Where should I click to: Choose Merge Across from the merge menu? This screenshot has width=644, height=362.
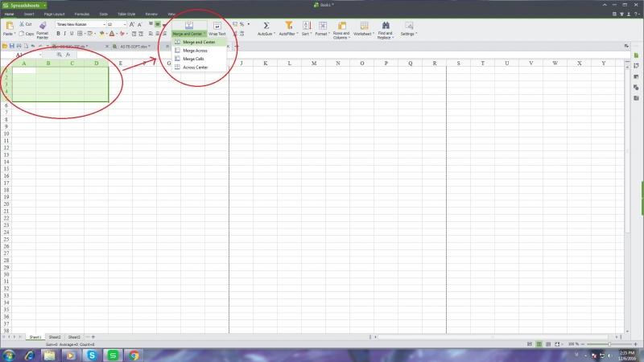(x=195, y=50)
